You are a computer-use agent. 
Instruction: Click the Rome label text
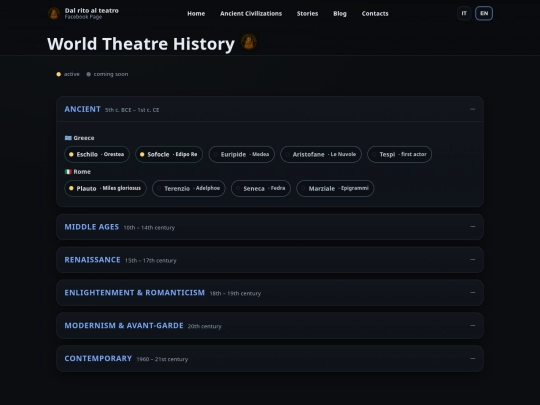pos(82,172)
